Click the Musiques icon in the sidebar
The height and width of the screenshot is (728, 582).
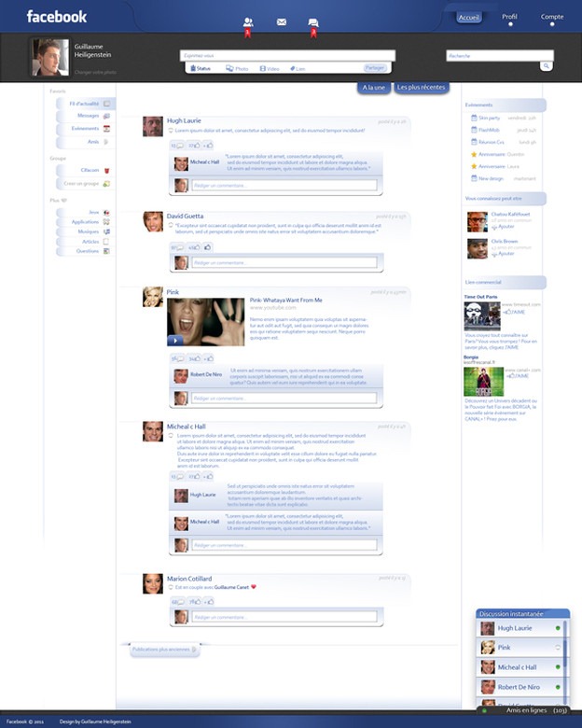pos(106,231)
